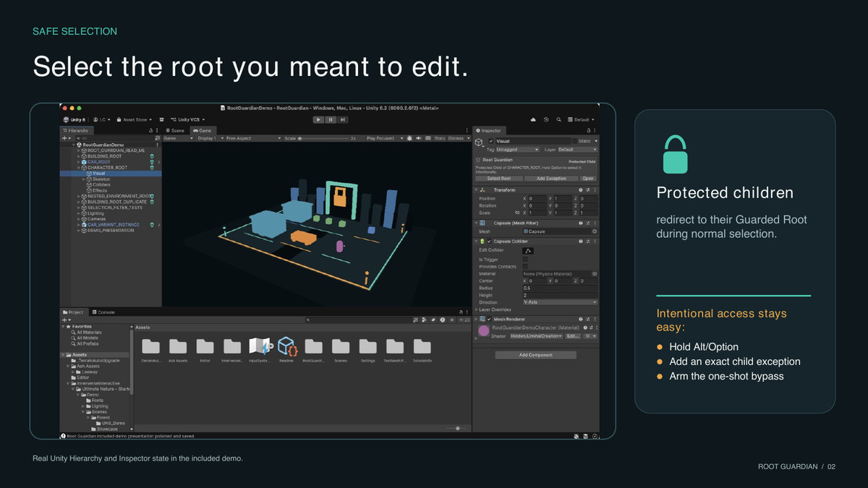
Task: Toggle the Capsule Collider enabled checkbox
Action: [x=489, y=241]
